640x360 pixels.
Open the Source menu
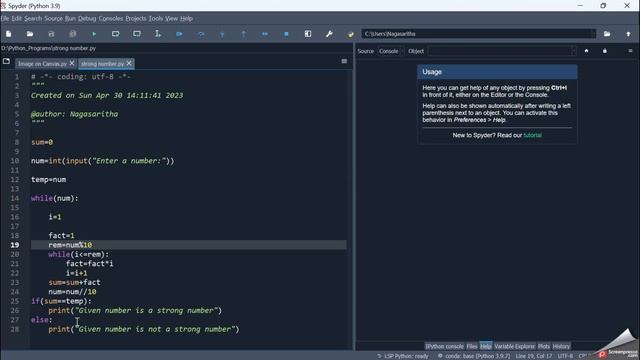53,18
